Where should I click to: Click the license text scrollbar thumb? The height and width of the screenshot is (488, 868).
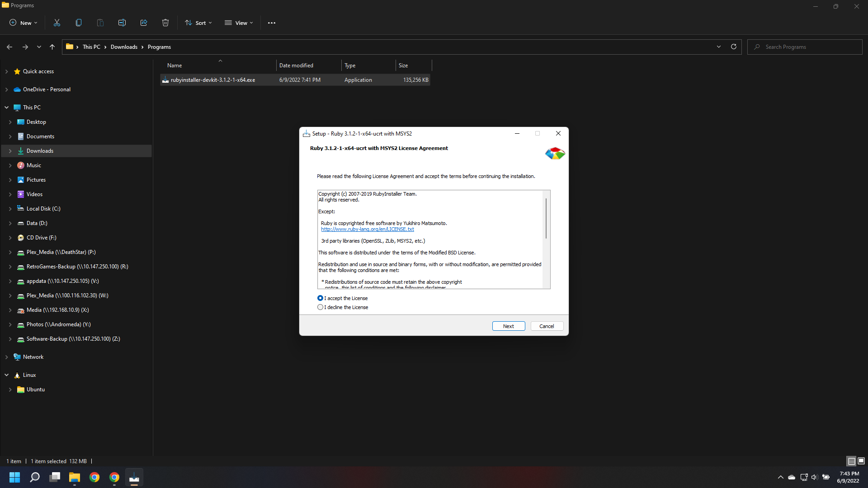pyautogui.click(x=546, y=218)
